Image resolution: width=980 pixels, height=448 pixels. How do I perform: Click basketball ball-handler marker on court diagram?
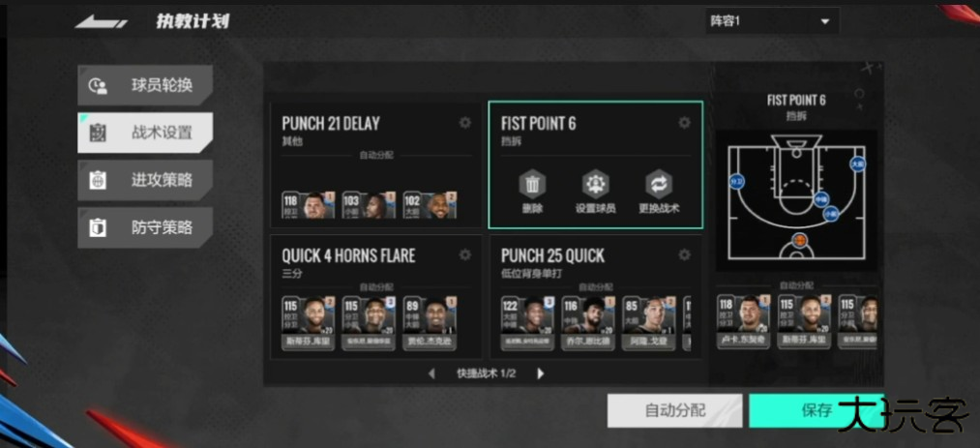coord(799,240)
